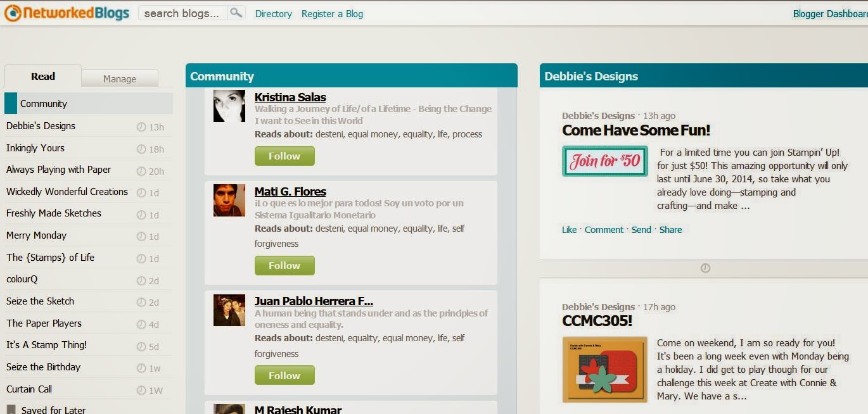Click the clock icon on Debbie's Designs row
The height and width of the screenshot is (414, 868).
click(x=141, y=127)
